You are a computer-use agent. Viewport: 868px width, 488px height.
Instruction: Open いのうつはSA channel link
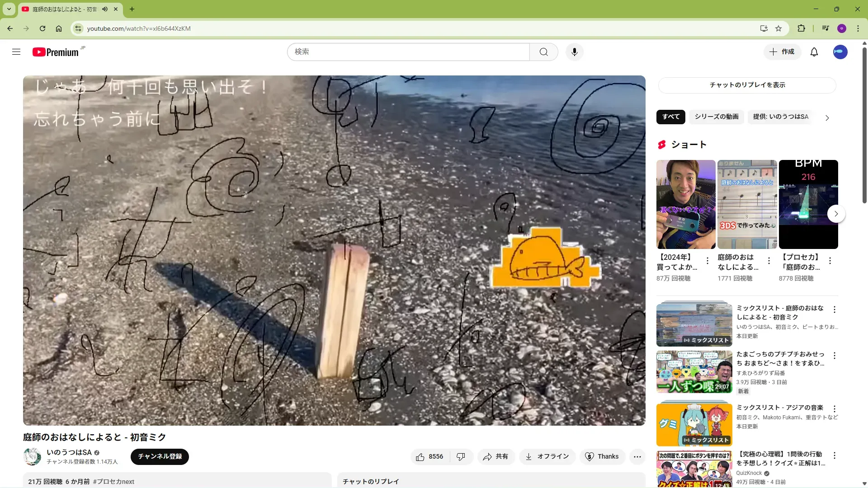click(69, 452)
